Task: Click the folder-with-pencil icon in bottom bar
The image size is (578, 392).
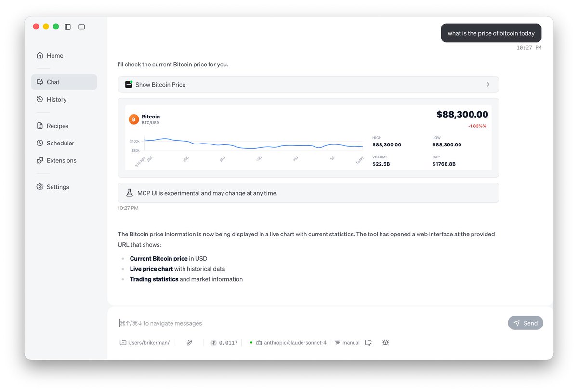Action: (368, 343)
